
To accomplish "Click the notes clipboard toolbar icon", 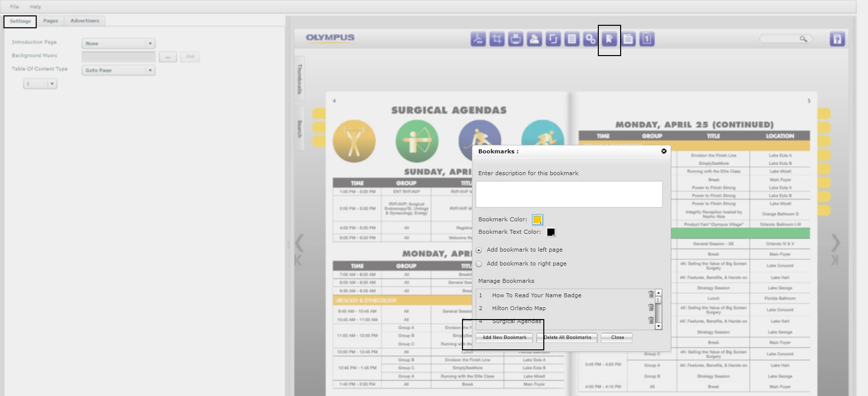I will [628, 39].
